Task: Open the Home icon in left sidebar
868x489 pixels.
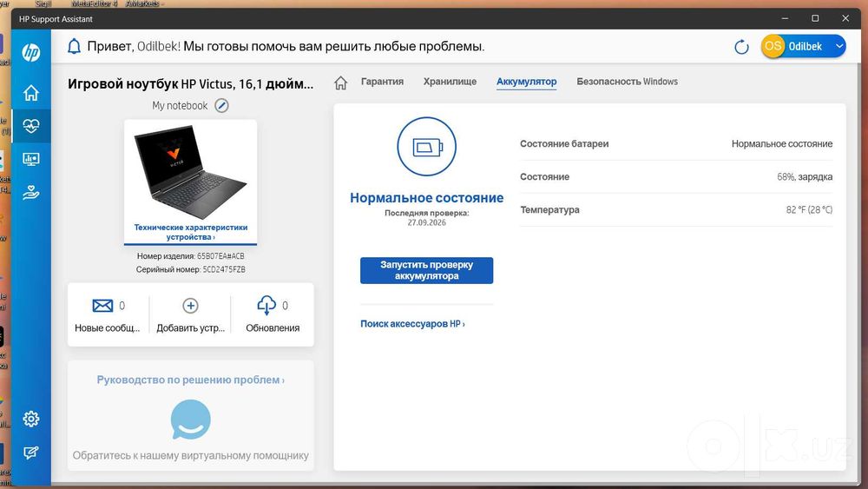Action: coord(31,92)
